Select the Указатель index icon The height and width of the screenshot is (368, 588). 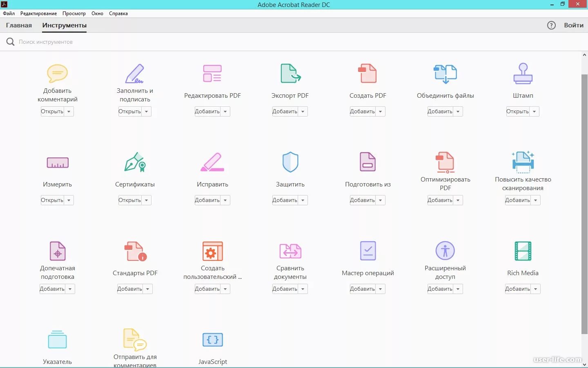click(58, 339)
